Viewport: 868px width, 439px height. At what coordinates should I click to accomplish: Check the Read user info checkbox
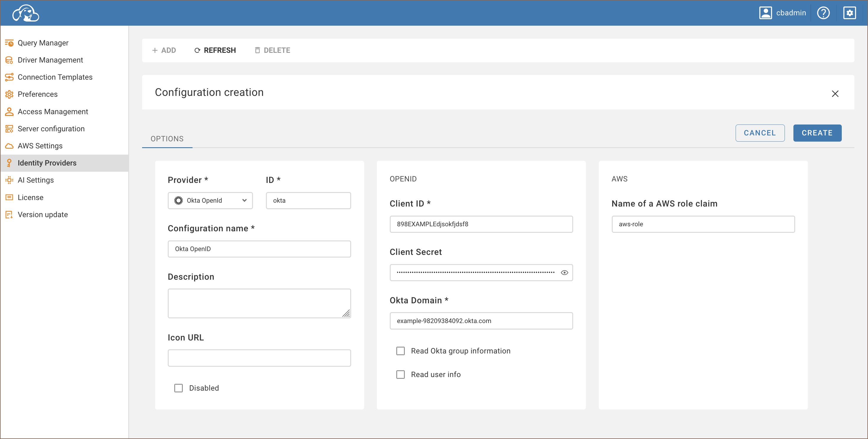[x=400, y=375]
